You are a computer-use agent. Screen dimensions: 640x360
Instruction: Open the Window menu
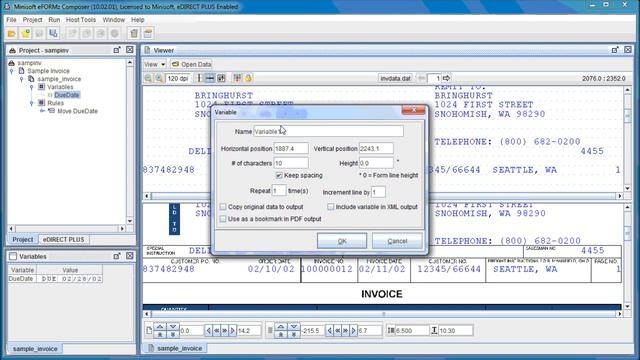click(113, 20)
